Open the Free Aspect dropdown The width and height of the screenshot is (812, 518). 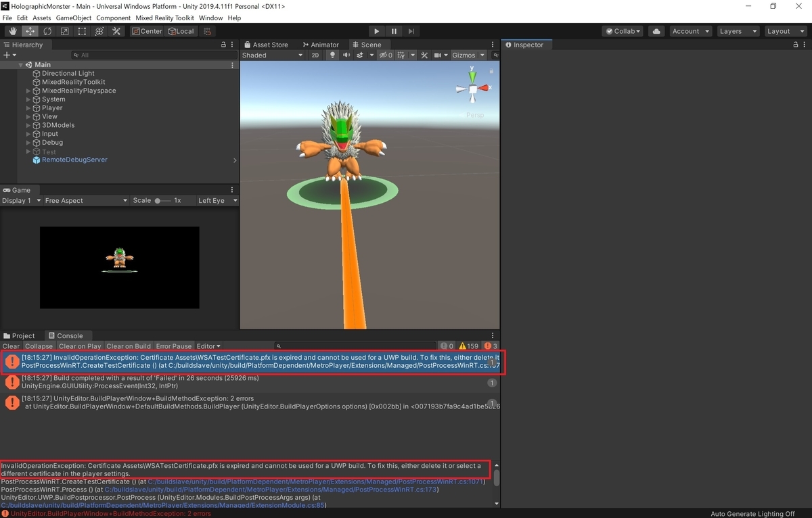click(x=86, y=201)
